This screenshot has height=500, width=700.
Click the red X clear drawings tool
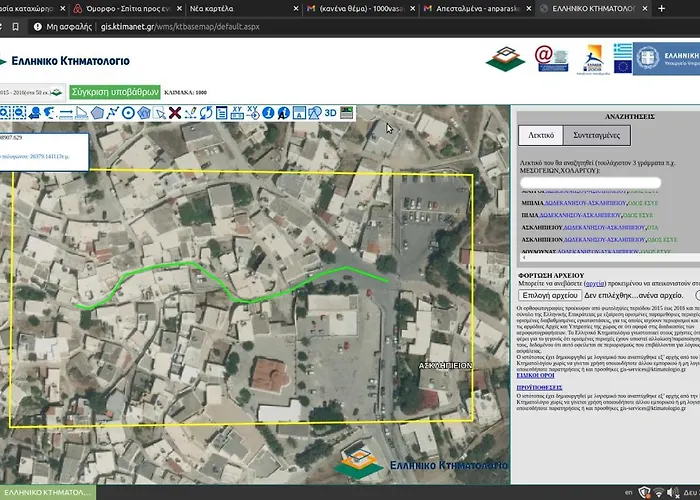pyautogui.click(x=175, y=112)
